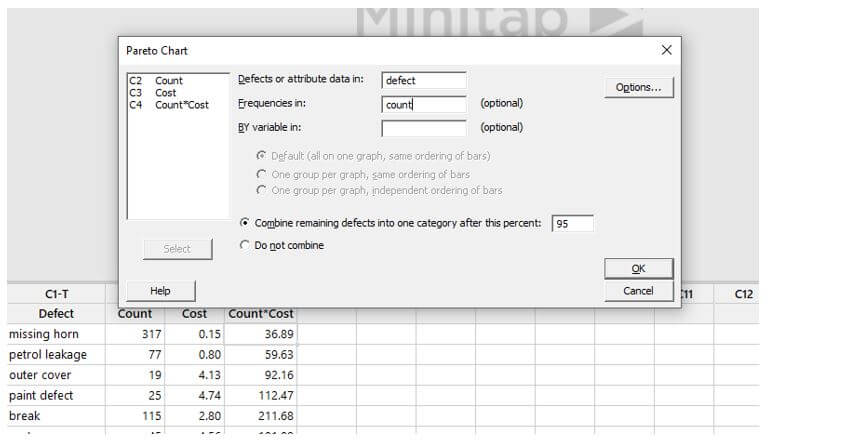Select the Count cell with value 115

[x=135, y=415]
